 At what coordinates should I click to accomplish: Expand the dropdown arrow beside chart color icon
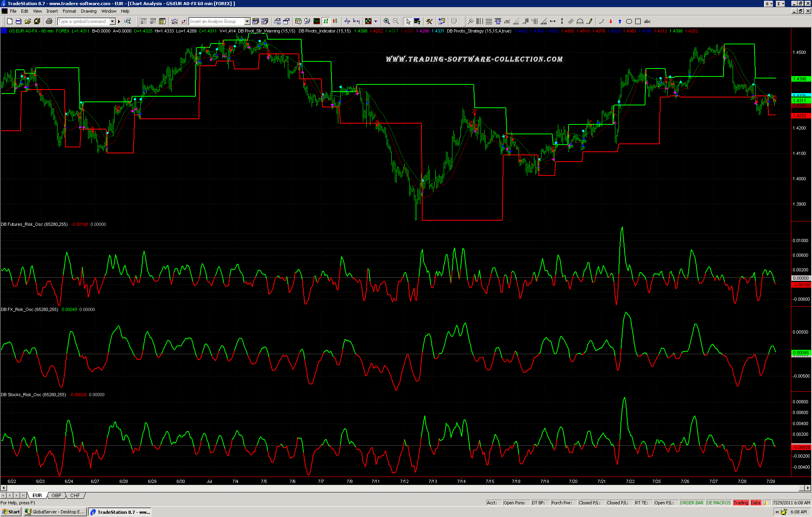(x=375, y=21)
